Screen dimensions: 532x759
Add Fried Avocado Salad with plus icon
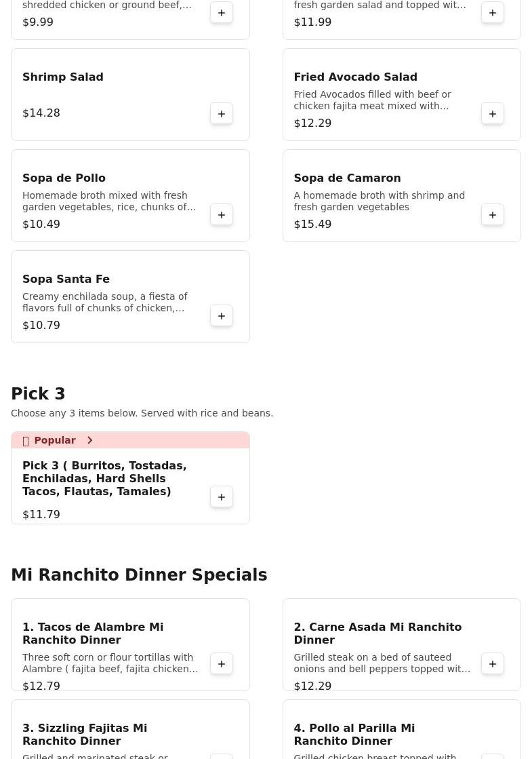click(x=492, y=114)
